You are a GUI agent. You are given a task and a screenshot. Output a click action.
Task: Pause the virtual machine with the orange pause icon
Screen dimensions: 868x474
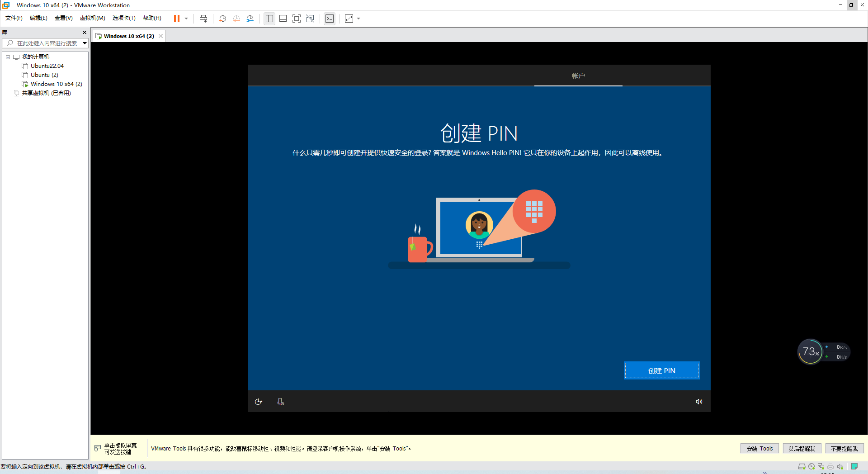(177, 19)
